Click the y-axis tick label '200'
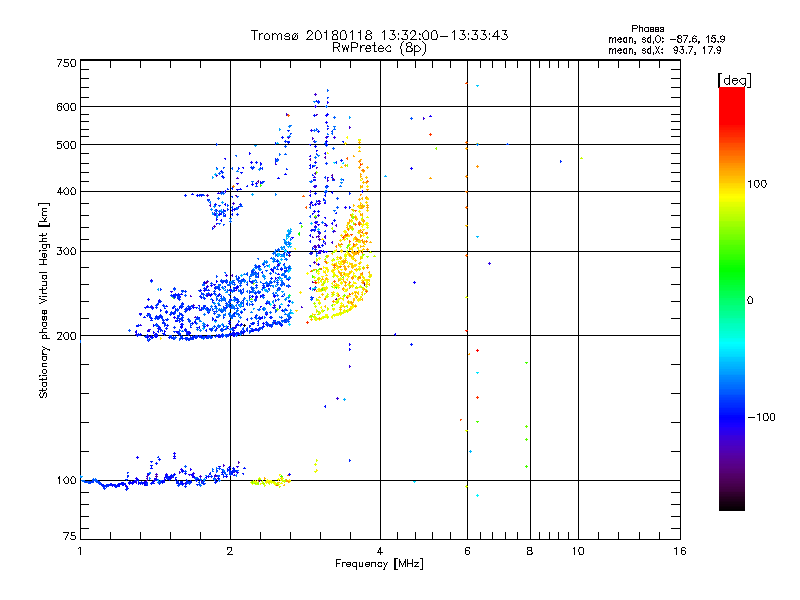The height and width of the screenshot is (600, 800). [66, 336]
